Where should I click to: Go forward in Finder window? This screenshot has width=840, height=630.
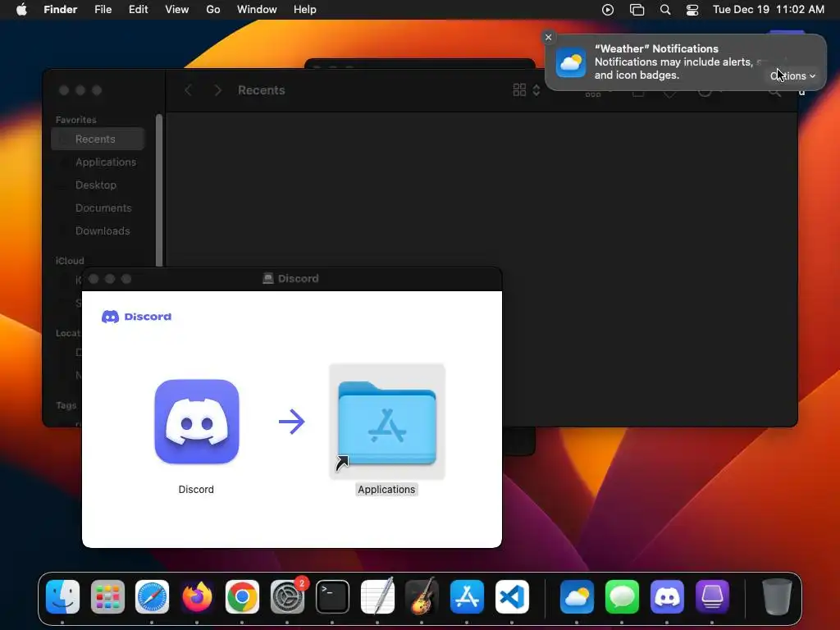pos(217,90)
